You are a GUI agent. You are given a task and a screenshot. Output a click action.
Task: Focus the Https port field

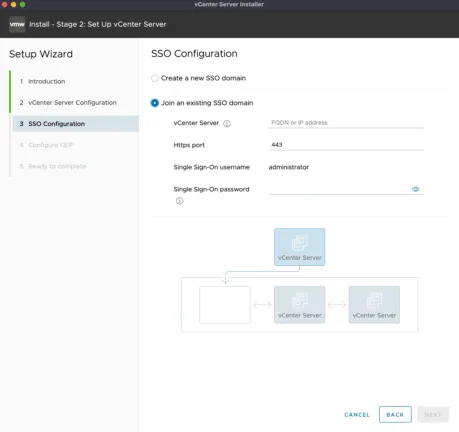pyautogui.click(x=346, y=145)
